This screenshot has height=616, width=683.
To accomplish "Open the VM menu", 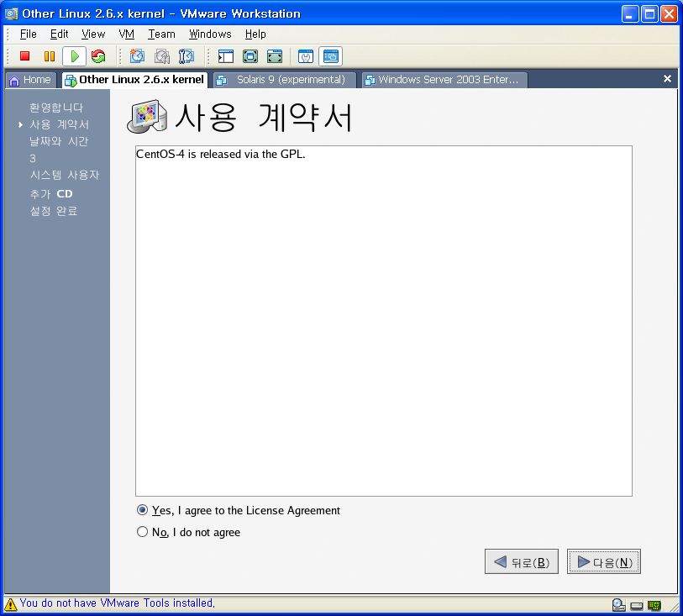I will tap(126, 34).
